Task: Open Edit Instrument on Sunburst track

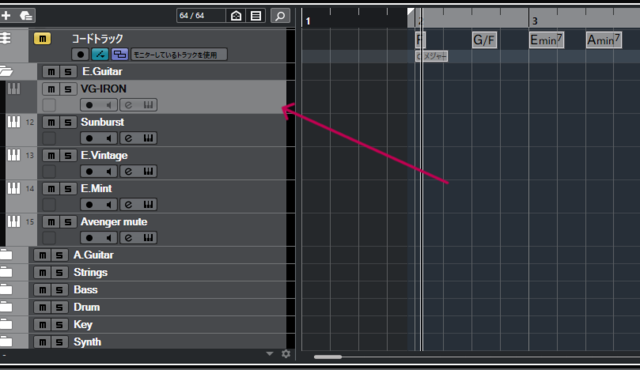Action: 128,138
